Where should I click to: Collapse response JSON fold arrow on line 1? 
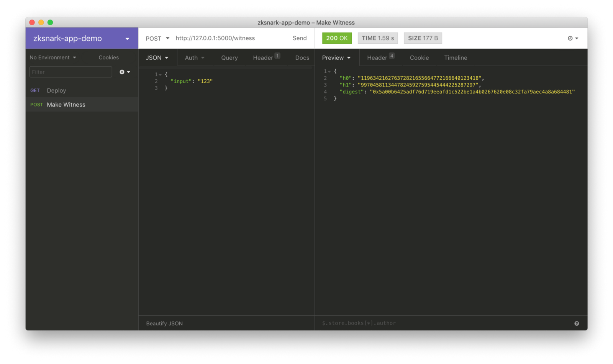click(329, 72)
